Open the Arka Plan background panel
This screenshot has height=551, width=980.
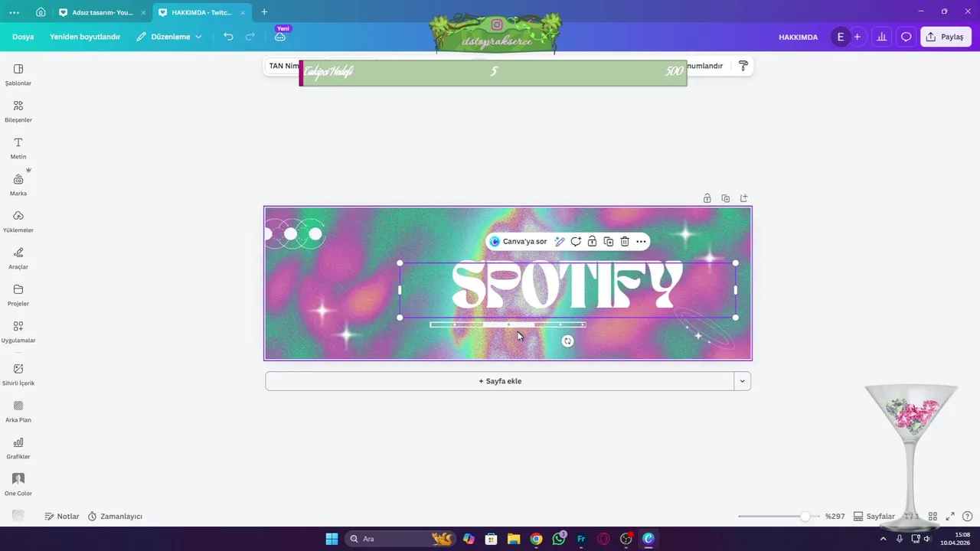(x=18, y=411)
